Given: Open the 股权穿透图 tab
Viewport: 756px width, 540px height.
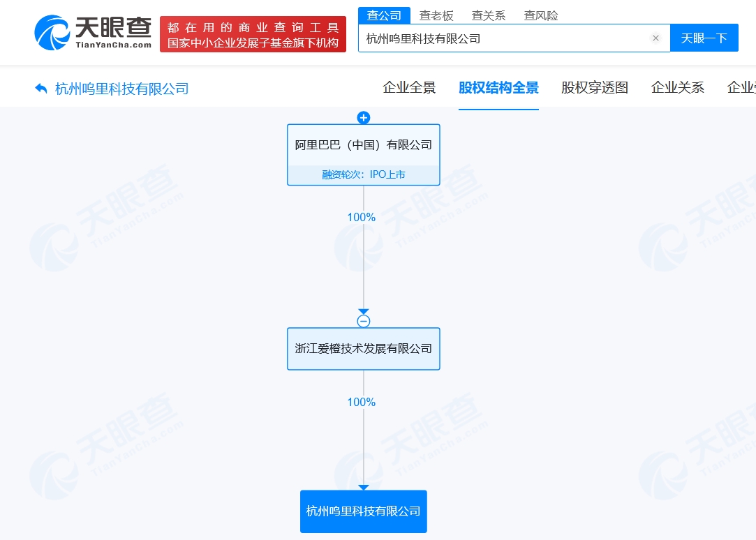Looking at the screenshot, I should [x=595, y=87].
